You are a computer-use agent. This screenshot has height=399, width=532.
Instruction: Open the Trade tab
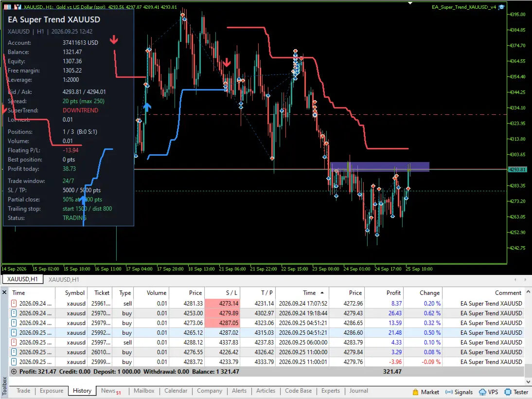pyautogui.click(x=23, y=391)
